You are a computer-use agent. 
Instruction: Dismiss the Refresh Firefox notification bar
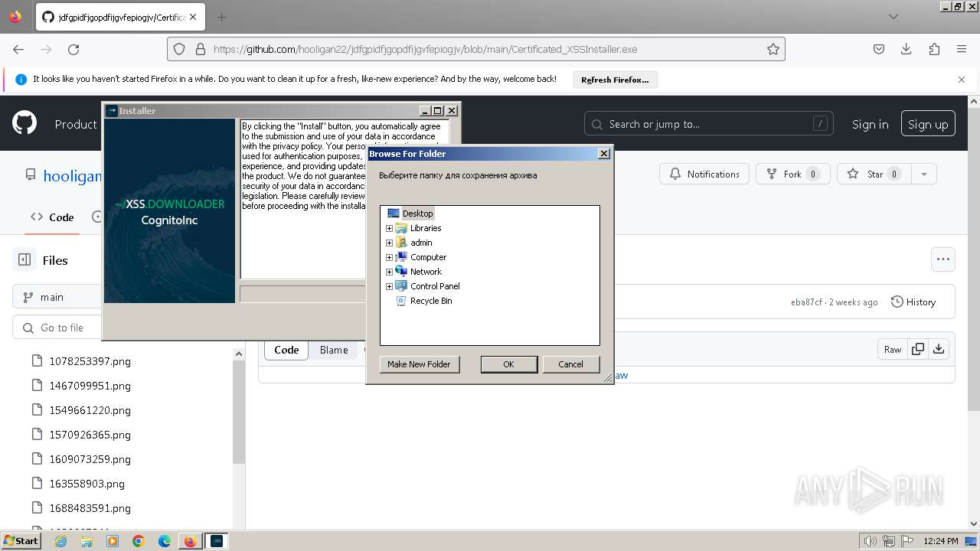click(962, 80)
